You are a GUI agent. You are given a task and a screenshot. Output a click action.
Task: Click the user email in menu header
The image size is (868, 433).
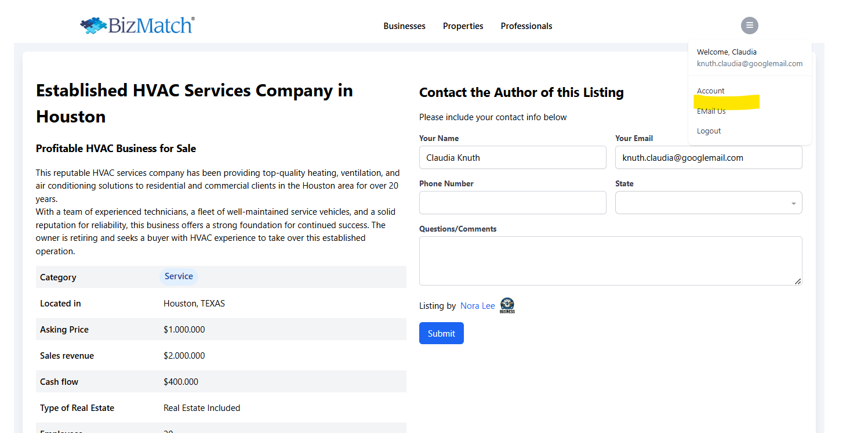coord(749,64)
